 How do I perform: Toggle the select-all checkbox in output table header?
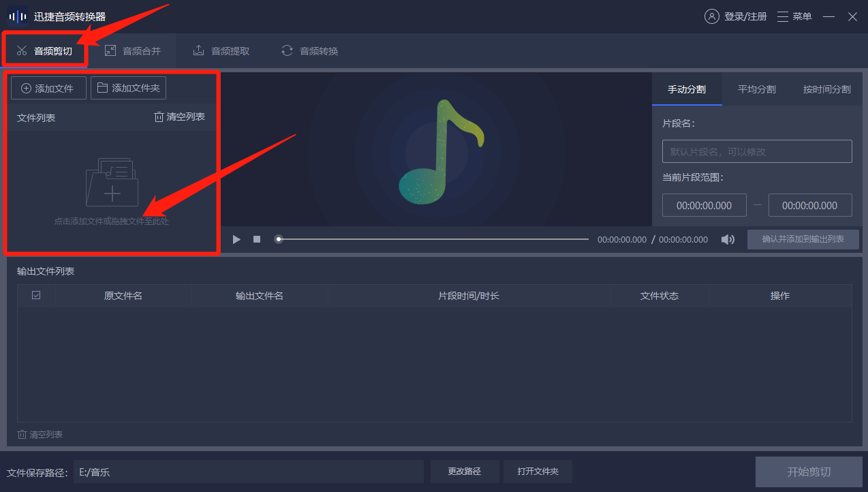(x=36, y=295)
